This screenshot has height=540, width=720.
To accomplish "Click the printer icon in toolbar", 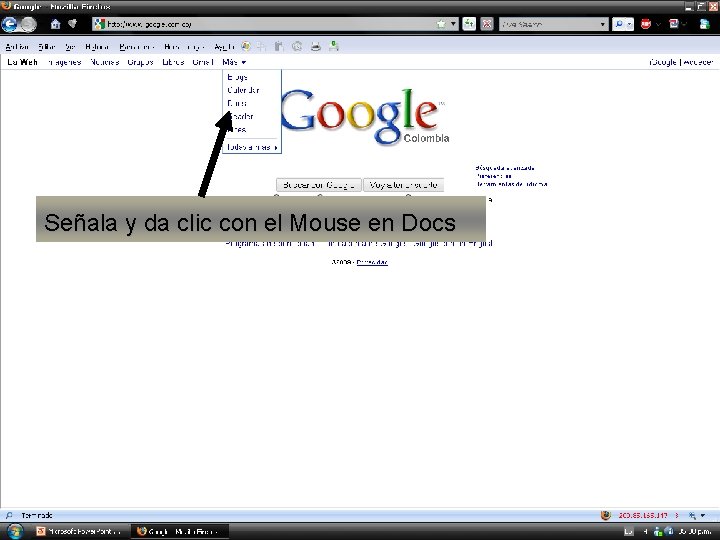I will pyautogui.click(x=315, y=46).
